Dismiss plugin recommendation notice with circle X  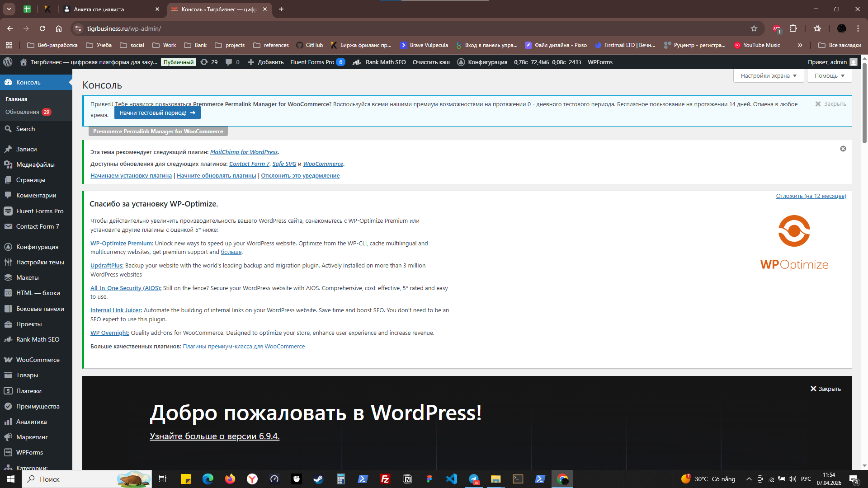(x=843, y=149)
